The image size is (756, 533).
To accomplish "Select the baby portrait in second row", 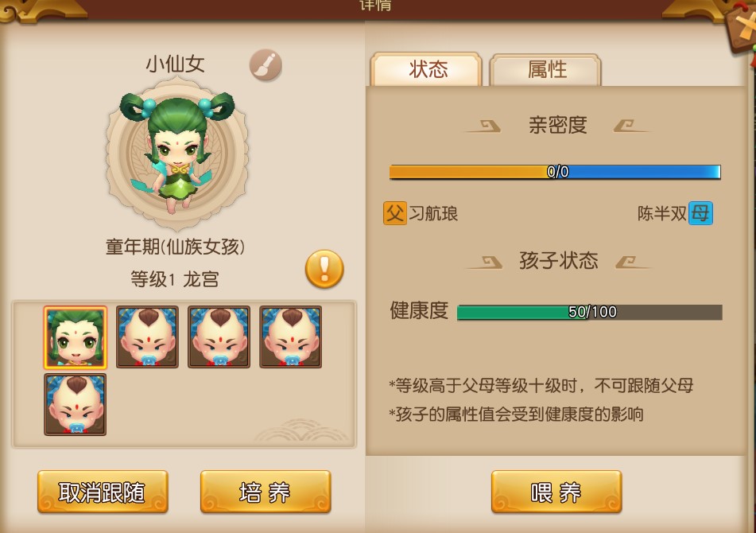I will click(x=76, y=405).
